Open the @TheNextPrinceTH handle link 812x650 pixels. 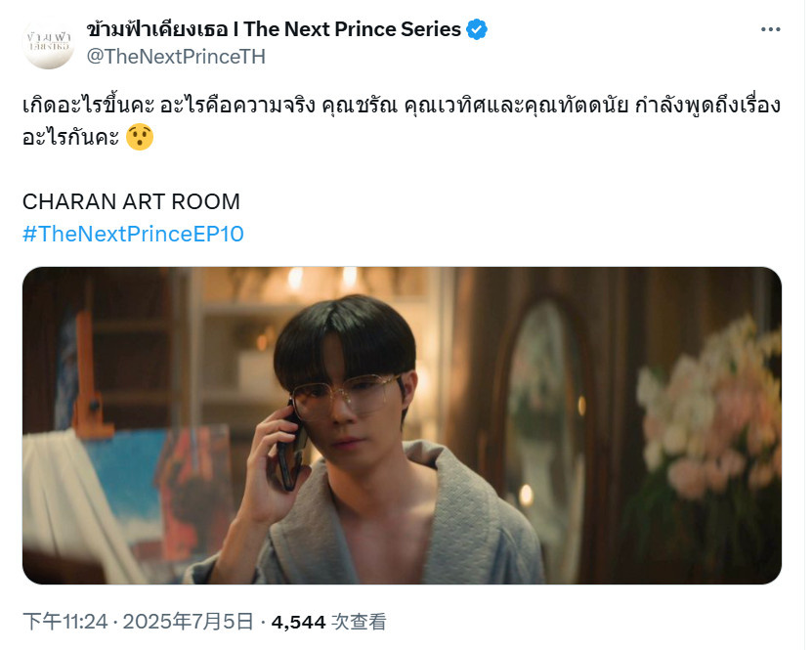tap(176, 57)
